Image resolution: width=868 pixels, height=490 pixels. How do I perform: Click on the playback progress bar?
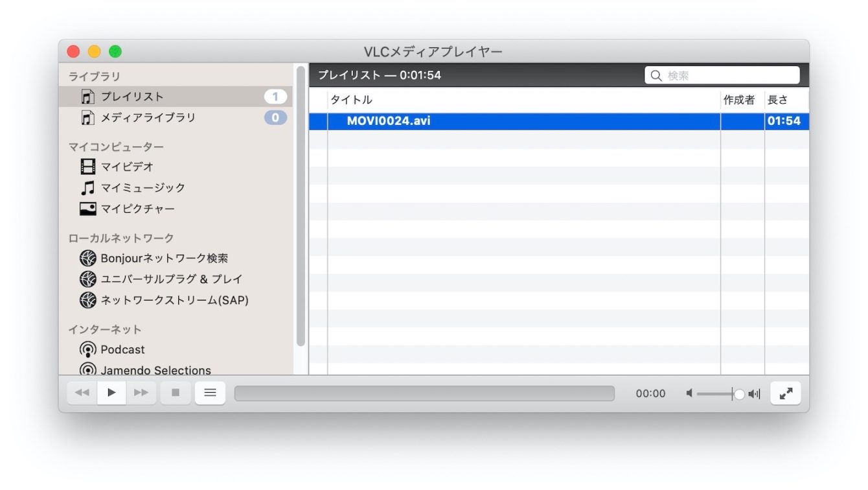click(x=424, y=393)
